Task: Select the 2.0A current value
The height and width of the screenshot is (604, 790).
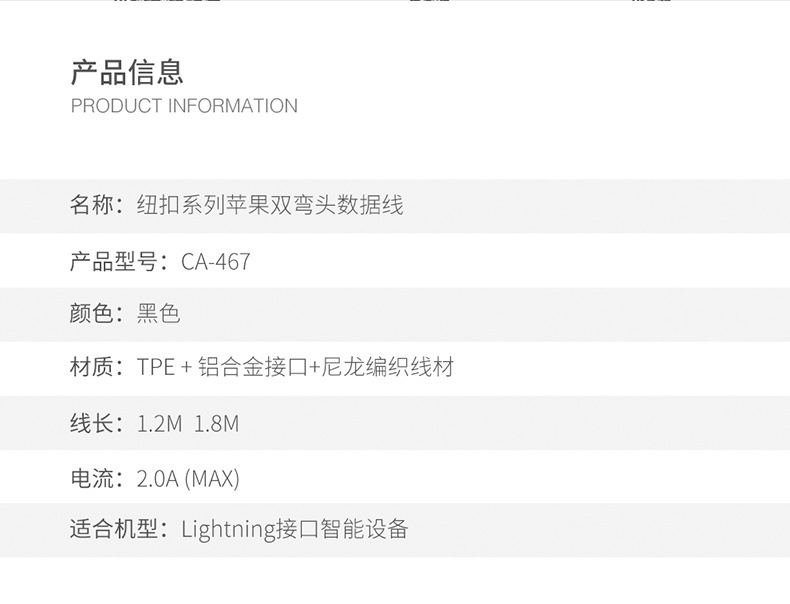Action: [157, 479]
